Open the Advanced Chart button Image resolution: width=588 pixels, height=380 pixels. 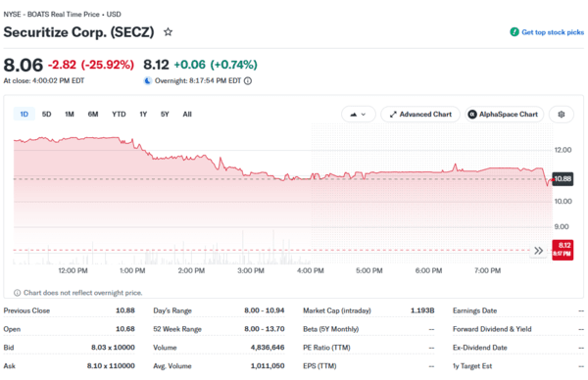420,115
